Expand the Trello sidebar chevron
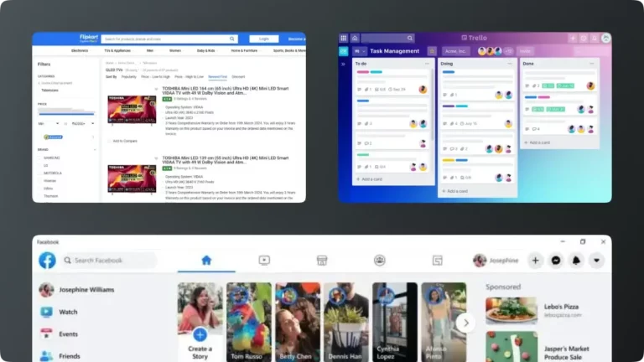Image resolution: width=644 pixels, height=362 pixels. (344, 63)
